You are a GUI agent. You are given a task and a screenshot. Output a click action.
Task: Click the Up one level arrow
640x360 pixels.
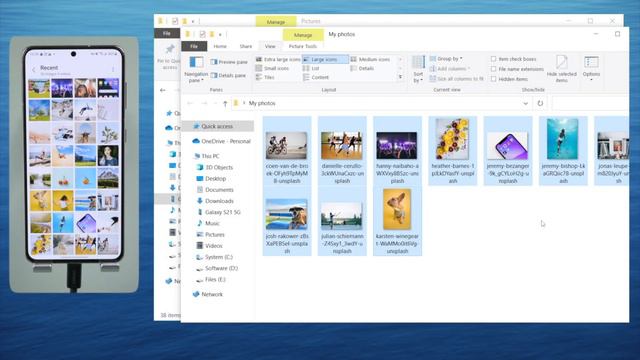pyautogui.click(x=225, y=104)
